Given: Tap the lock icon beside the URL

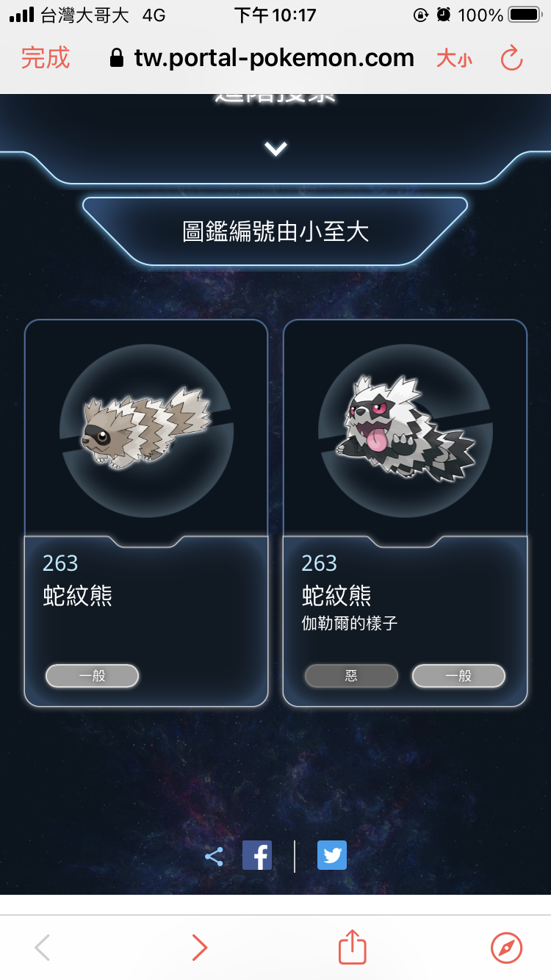Looking at the screenshot, I should (116, 58).
